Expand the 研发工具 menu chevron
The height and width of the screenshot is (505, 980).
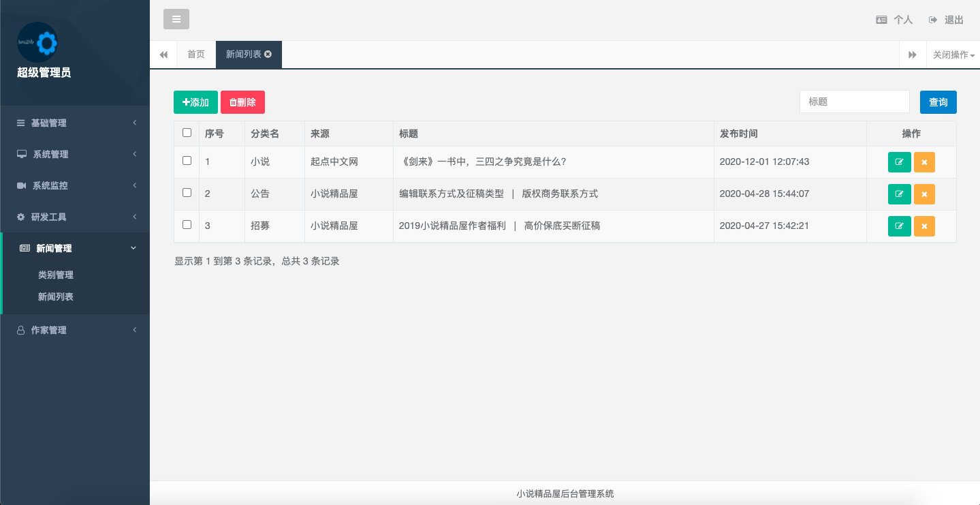click(134, 217)
